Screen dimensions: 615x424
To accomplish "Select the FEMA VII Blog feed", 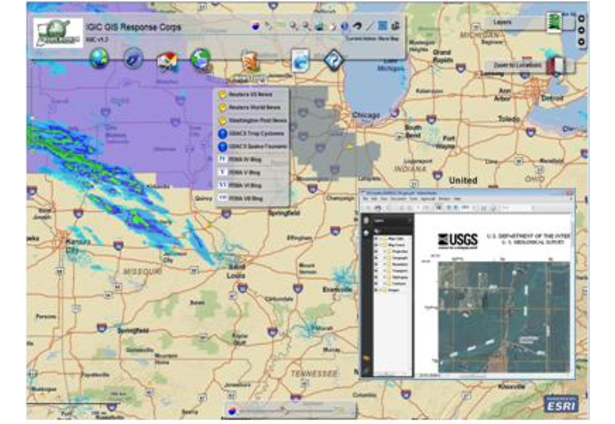I will (252, 198).
